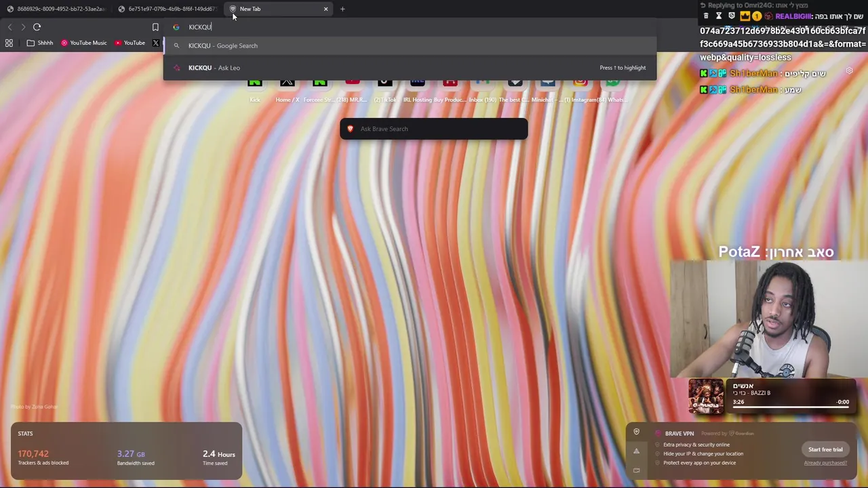Switch to the tab starting 6e751e97
Image resolution: width=868 pixels, height=488 pixels.
coord(167,9)
